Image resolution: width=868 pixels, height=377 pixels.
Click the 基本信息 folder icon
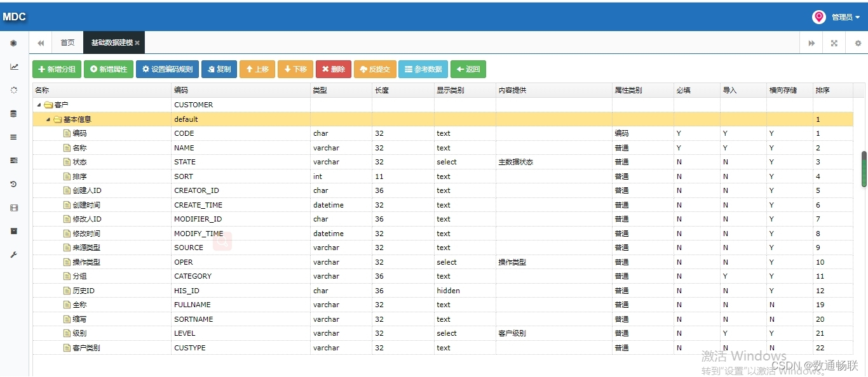click(57, 119)
